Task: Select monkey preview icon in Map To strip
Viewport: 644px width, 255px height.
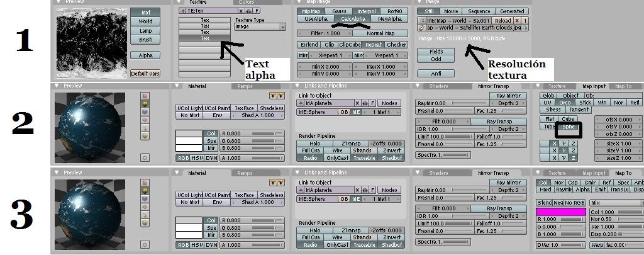Action: point(145,207)
